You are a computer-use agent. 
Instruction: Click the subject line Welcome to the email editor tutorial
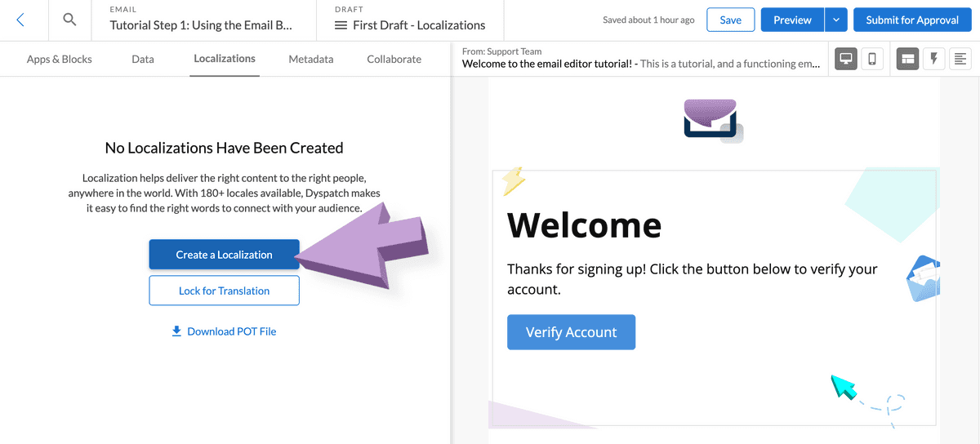click(550, 64)
